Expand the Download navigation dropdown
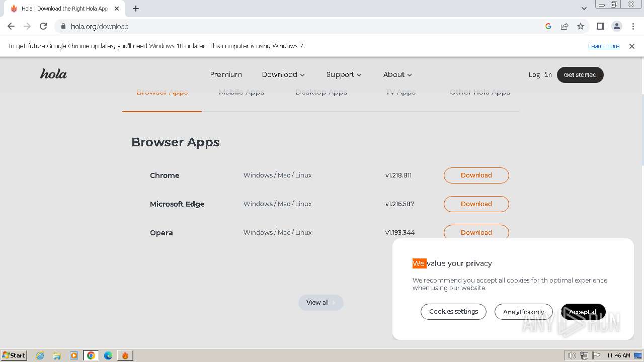Image resolution: width=644 pixels, height=362 pixels. click(x=283, y=74)
